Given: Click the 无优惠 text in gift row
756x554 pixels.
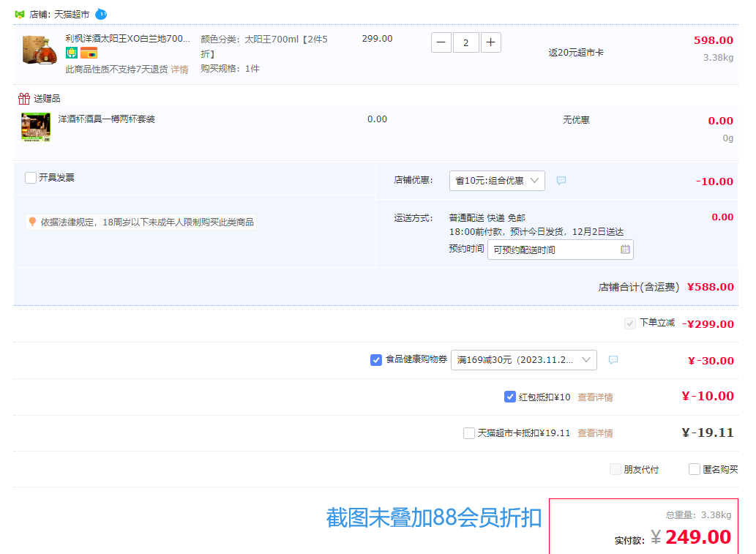Looking at the screenshot, I should click(576, 119).
